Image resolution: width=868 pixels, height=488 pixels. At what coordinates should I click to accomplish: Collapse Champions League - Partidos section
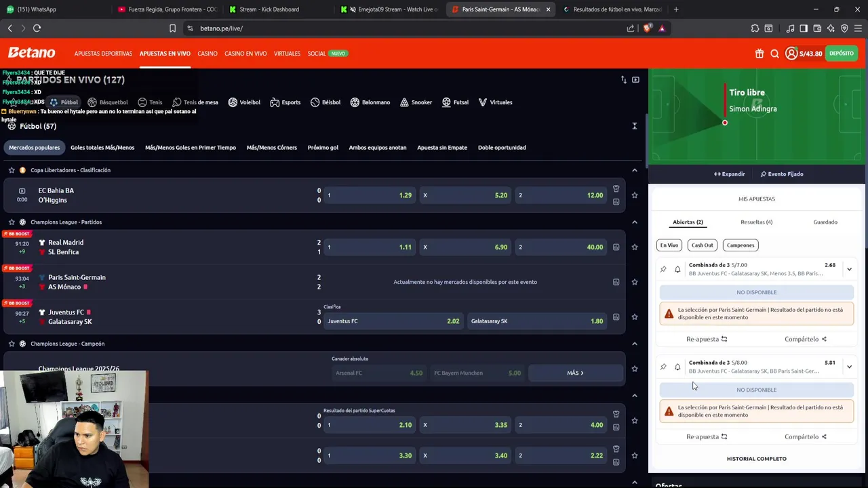[x=635, y=222]
